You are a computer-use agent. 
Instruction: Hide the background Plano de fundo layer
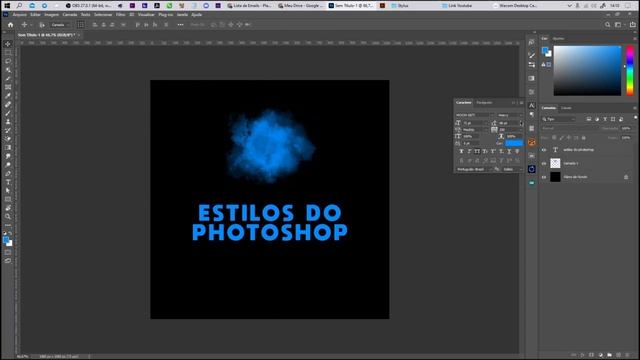click(x=544, y=177)
